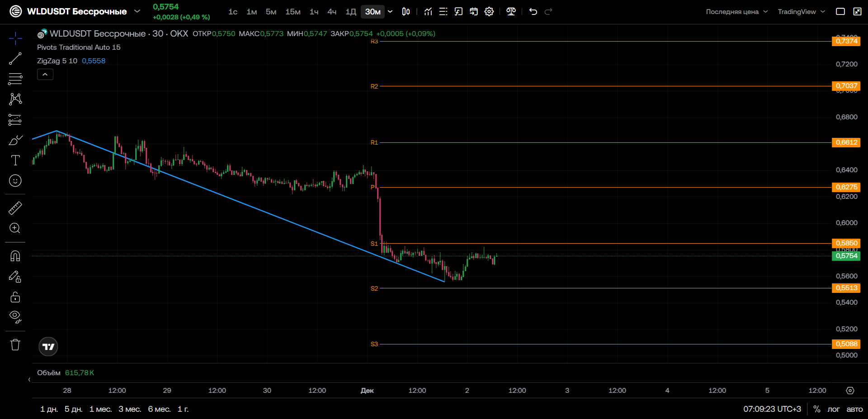868x419 pixels.
Task: Open the Fibonacci retracement tools
Action: 15,79
